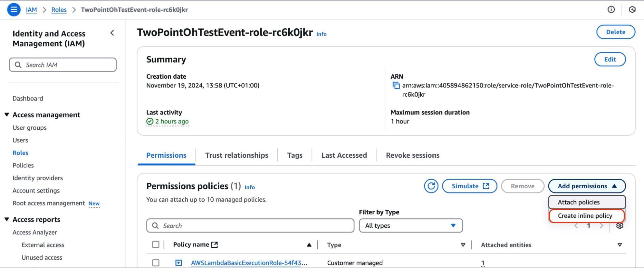Sort the Type column
Viewport: 644px width, 268px height.
coord(463,245)
